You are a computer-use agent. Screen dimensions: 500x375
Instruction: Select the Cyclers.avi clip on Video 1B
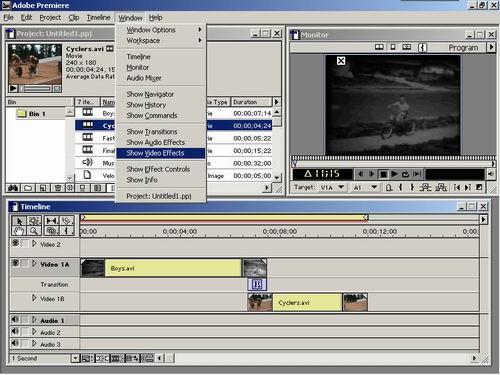pos(307,303)
